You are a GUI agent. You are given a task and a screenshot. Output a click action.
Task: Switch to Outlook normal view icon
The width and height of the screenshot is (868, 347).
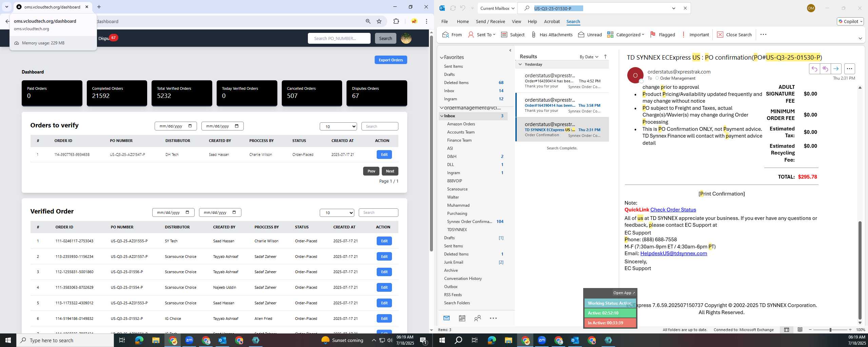tap(787, 330)
